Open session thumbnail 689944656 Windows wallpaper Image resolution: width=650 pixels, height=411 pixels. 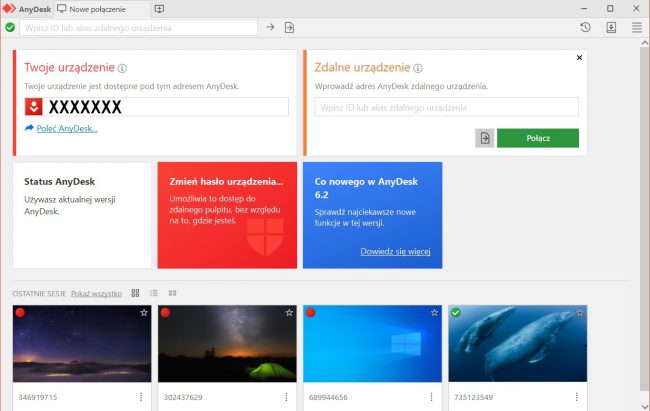coord(372,344)
